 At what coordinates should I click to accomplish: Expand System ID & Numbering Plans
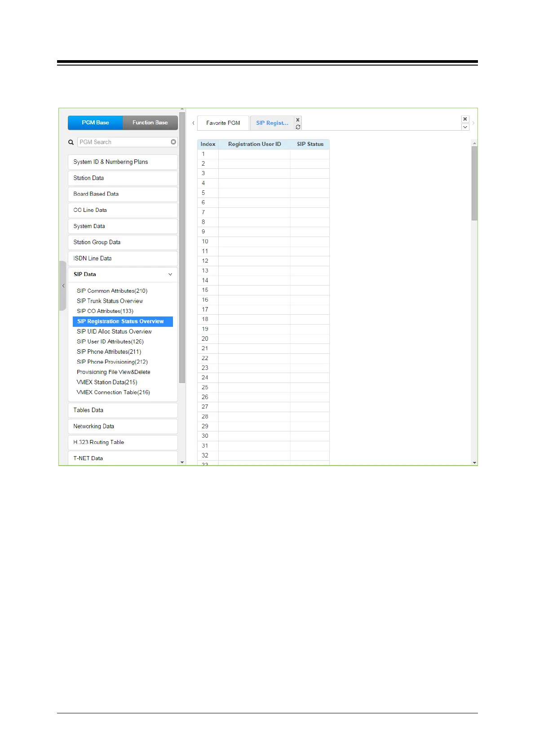coord(123,162)
